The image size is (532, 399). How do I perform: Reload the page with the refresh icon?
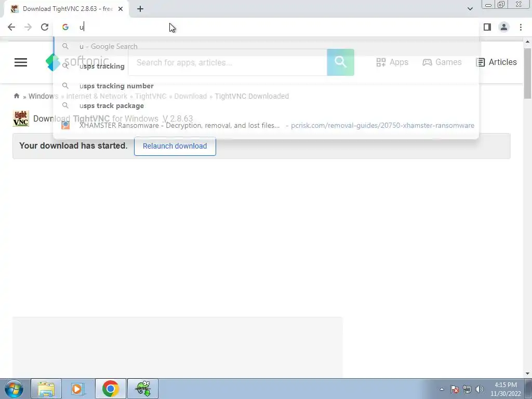(x=45, y=27)
